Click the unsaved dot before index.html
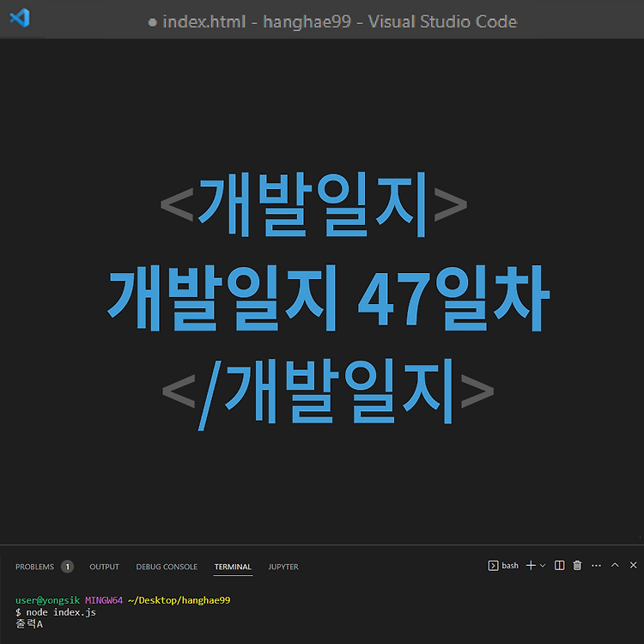 pyautogui.click(x=152, y=22)
